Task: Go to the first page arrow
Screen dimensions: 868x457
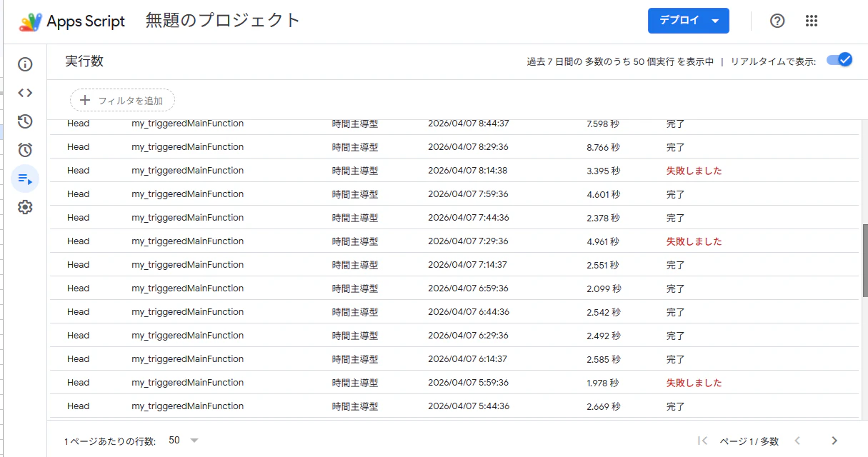Action: [x=702, y=441]
